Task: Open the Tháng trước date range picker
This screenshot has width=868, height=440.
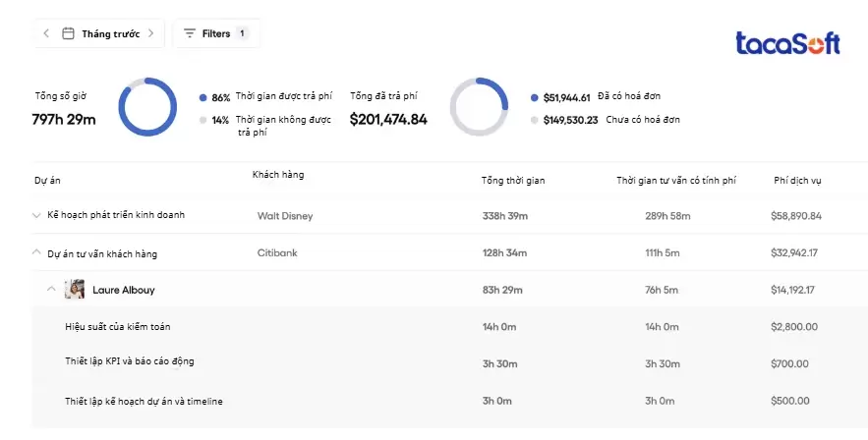Action: click(x=109, y=33)
